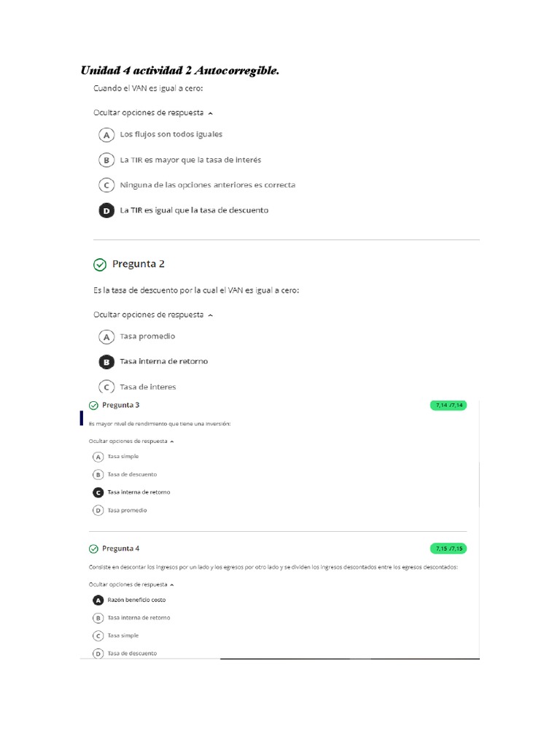Collapse answer options for the first question

click(153, 113)
